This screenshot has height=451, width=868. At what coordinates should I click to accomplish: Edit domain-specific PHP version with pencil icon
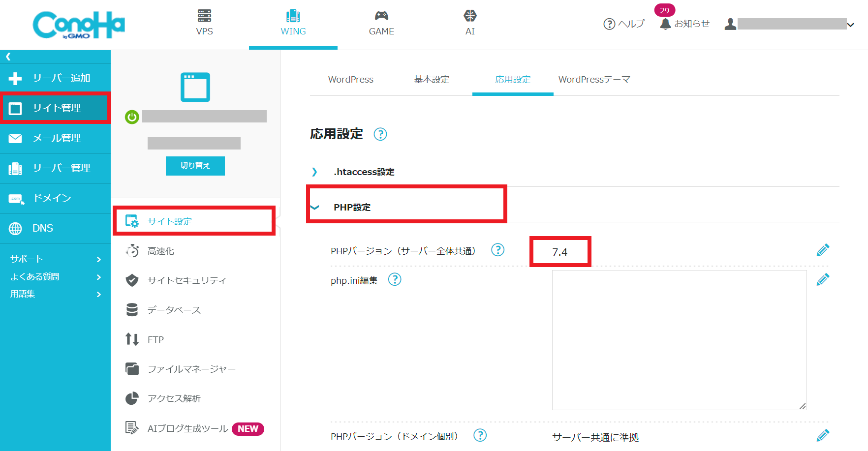pyautogui.click(x=823, y=435)
